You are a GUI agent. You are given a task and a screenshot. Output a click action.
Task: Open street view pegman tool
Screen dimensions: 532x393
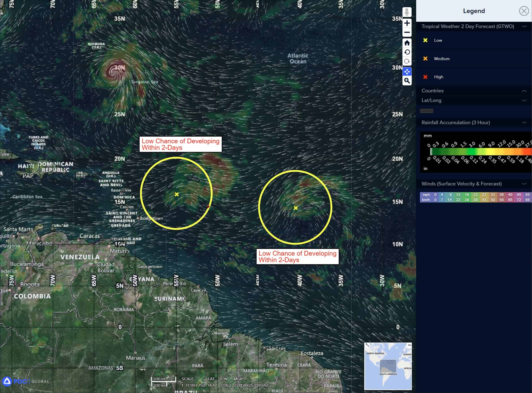point(407,12)
